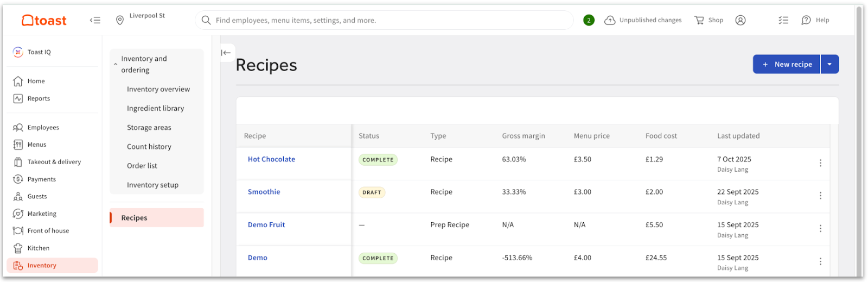The width and height of the screenshot is (868, 282).
Task: Click the Liverpool St location pin
Action: point(120,20)
